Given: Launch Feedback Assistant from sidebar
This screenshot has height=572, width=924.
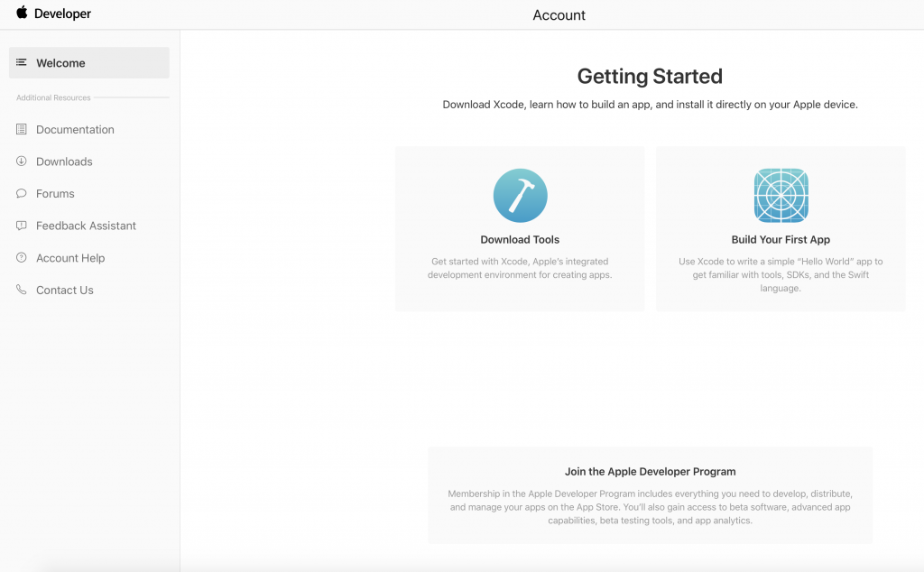Looking at the screenshot, I should click(x=86, y=226).
